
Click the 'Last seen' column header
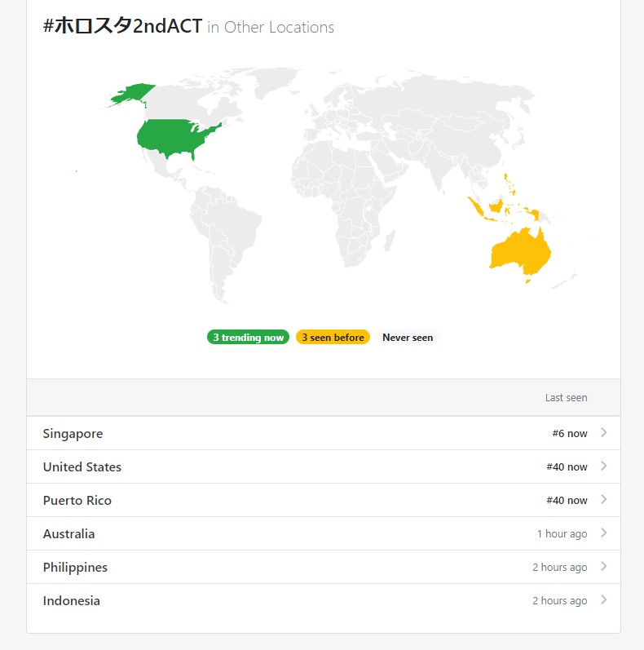tap(566, 397)
